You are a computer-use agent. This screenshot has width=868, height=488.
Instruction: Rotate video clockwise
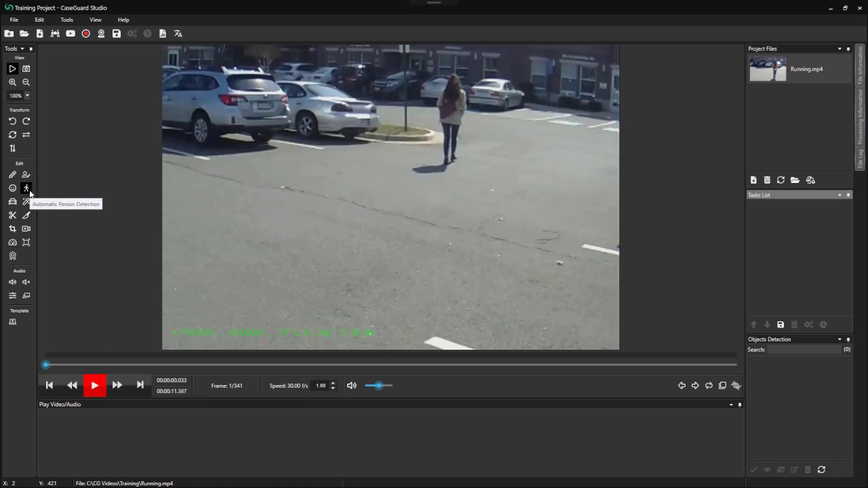[x=26, y=121]
